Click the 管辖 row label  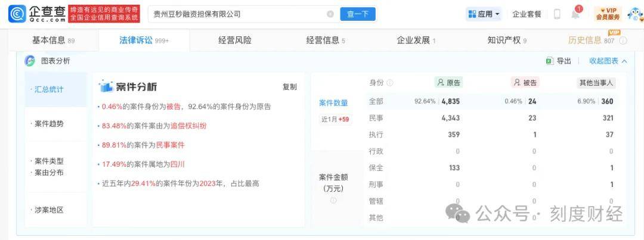(x=376, y=201)
